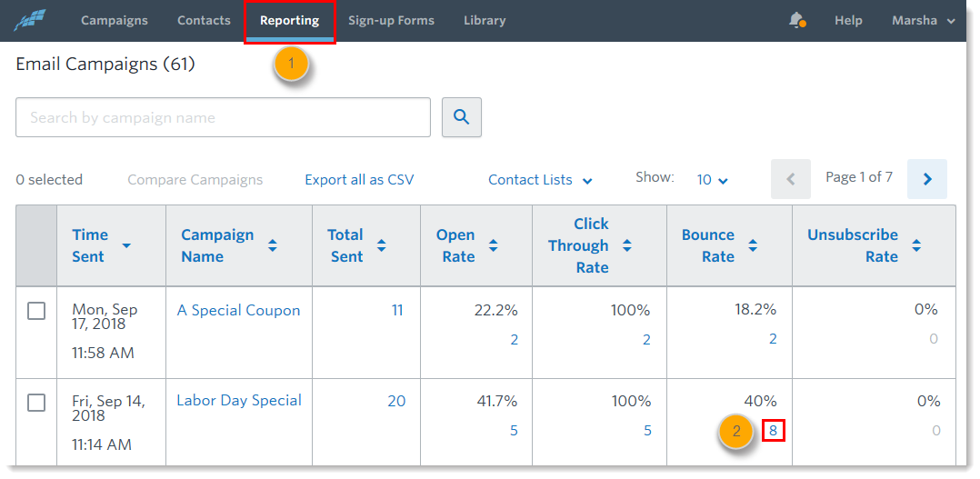Image resolution: width=980 pixels, height=479 pixels.
Task: Sort by Bounce Rate arrows
Action: [x=753, y=245]
